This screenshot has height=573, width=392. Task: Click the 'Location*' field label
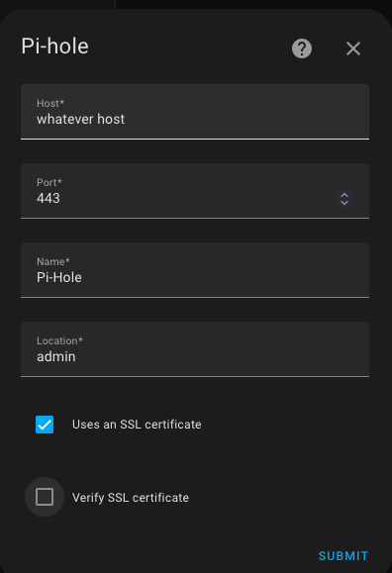point(60,341)
